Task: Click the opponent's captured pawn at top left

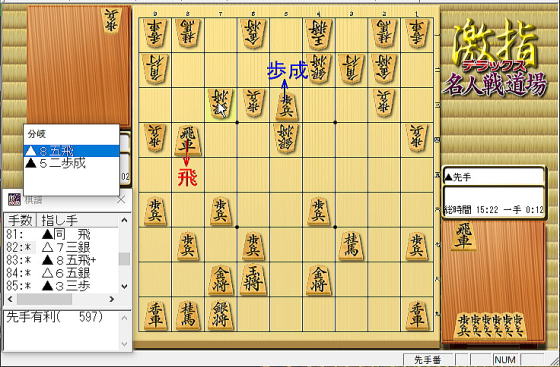Action: pos(112,20)
